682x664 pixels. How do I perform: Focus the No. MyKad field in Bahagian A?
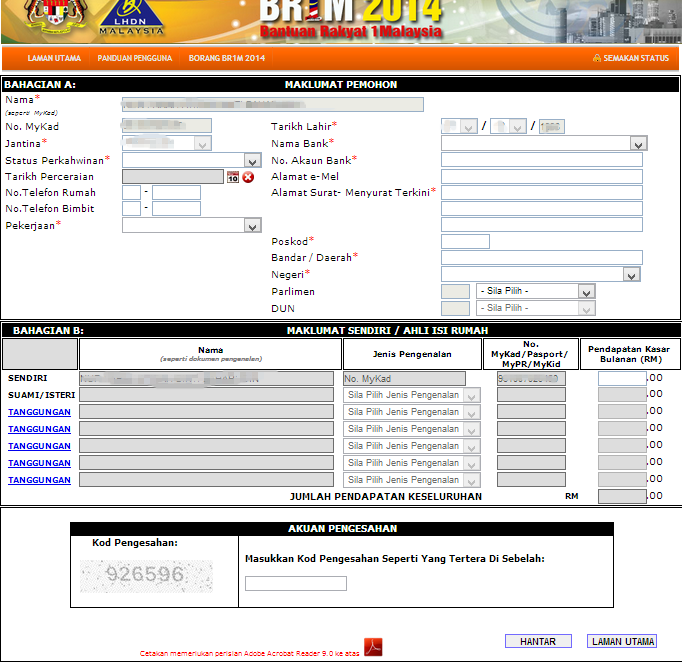tap(167, 125)
